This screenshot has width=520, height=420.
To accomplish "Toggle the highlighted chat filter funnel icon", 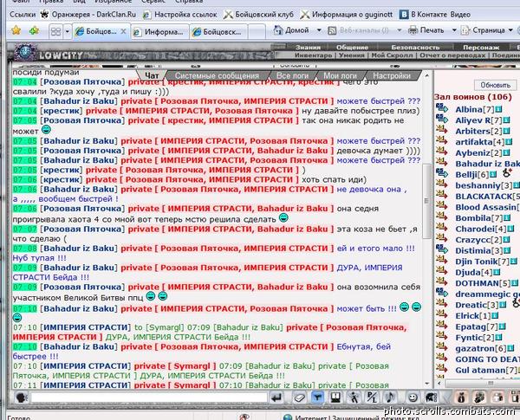I will tap(317, 397).
